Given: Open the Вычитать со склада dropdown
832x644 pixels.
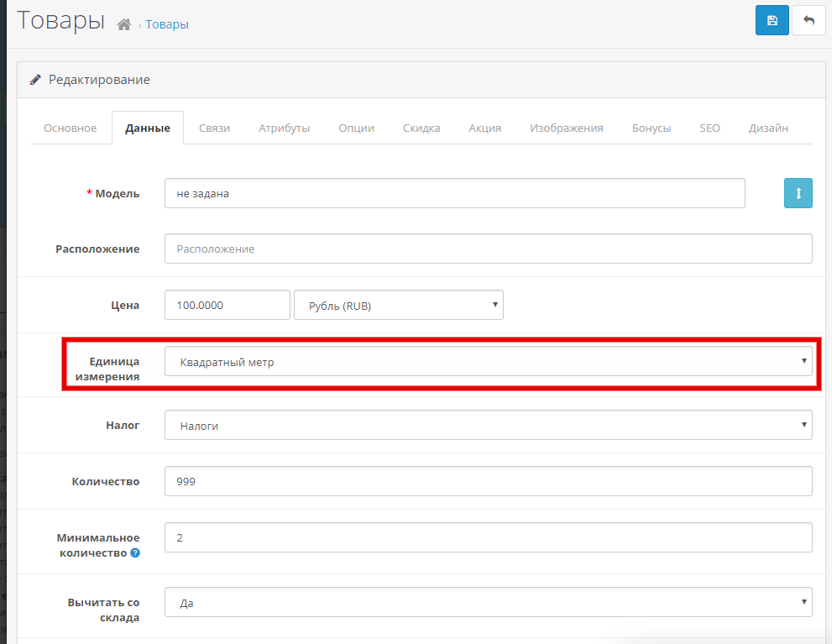Looking at the screenshot, I should point(488,602).
